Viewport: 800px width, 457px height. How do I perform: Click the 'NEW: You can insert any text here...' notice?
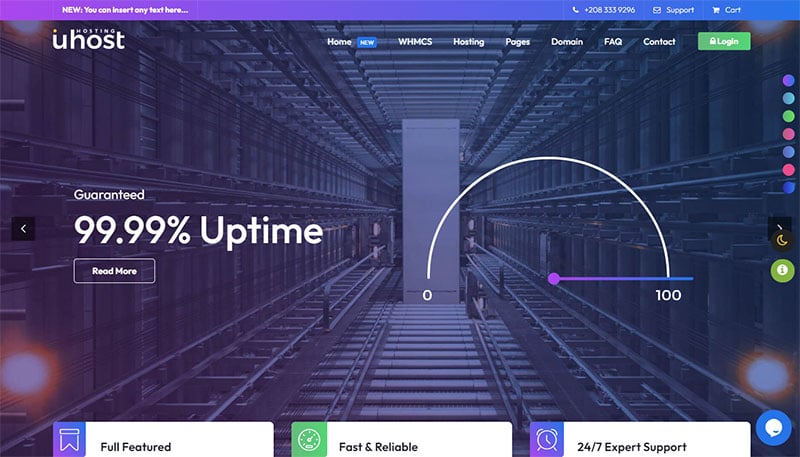pos(125,10)
